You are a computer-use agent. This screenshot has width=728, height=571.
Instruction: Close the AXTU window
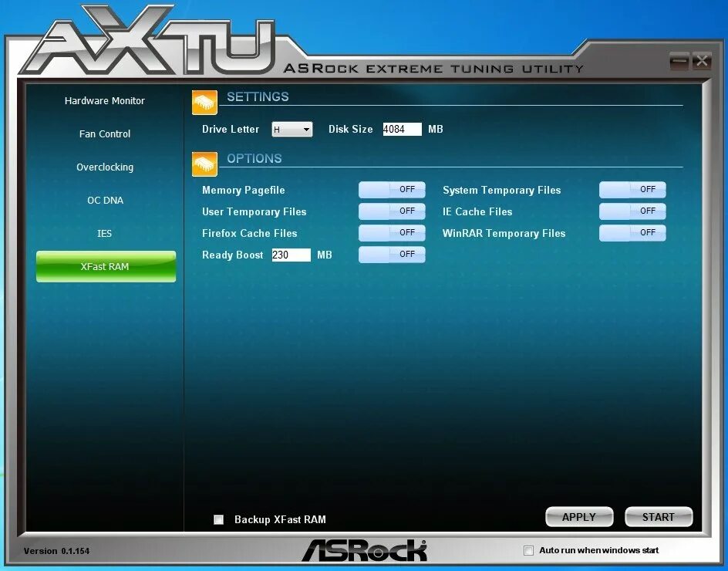coord(702,61)
